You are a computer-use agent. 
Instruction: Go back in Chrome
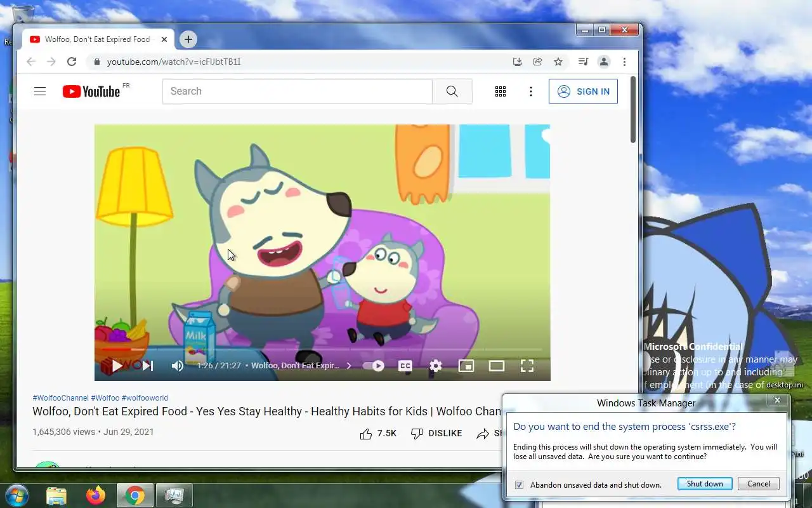(x=30, y=62)
